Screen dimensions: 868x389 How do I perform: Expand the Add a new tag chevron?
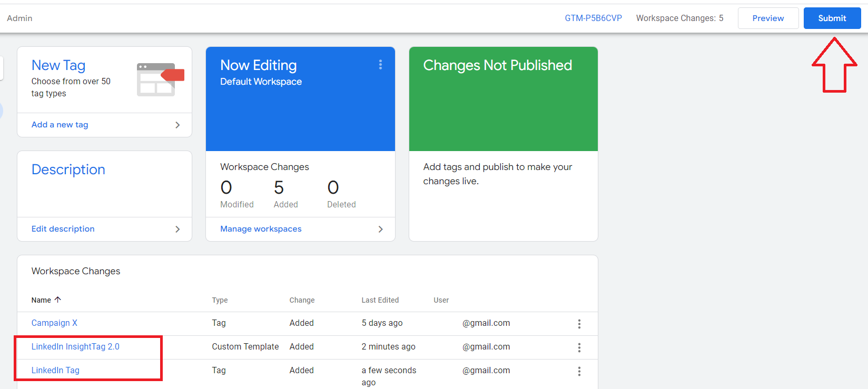pyautogui.click(x=177, y=125)
